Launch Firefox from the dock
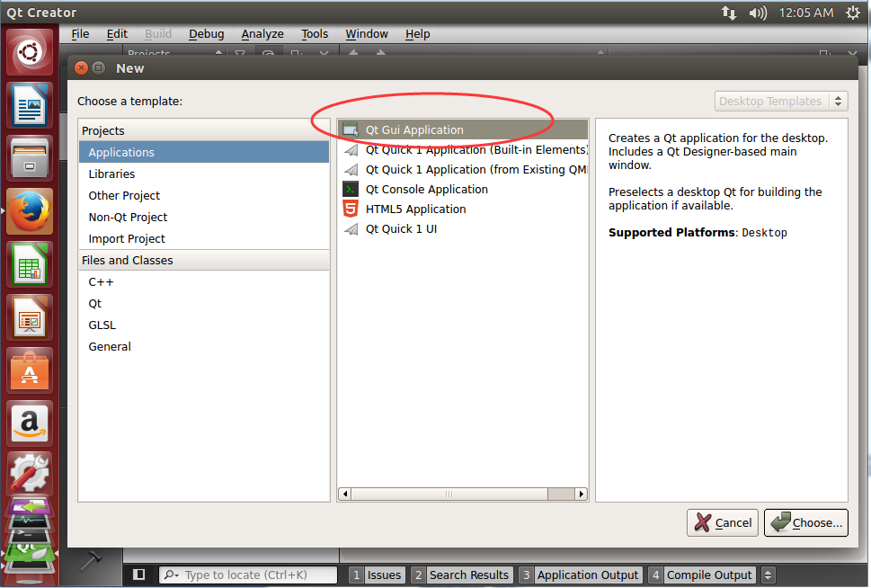 pos(30,211)
